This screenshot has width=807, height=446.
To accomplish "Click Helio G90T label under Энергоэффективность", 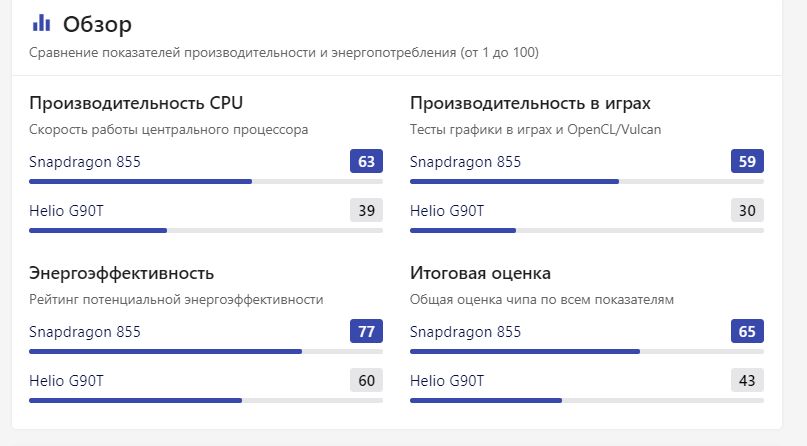I will point(66,381).
